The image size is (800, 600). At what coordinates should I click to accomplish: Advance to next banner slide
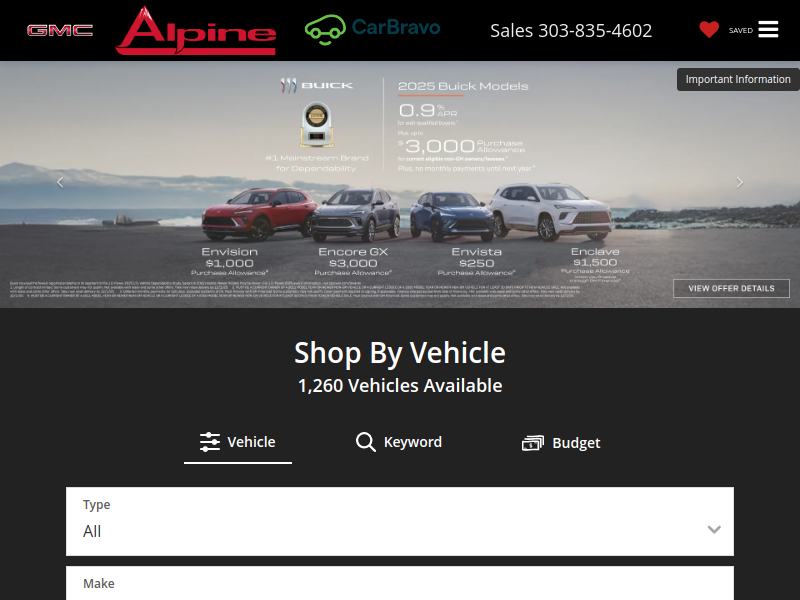pos(740,182)
